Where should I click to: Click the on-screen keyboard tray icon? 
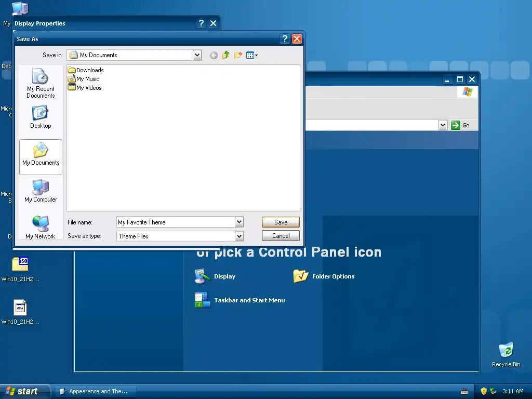tap(464, 392)
